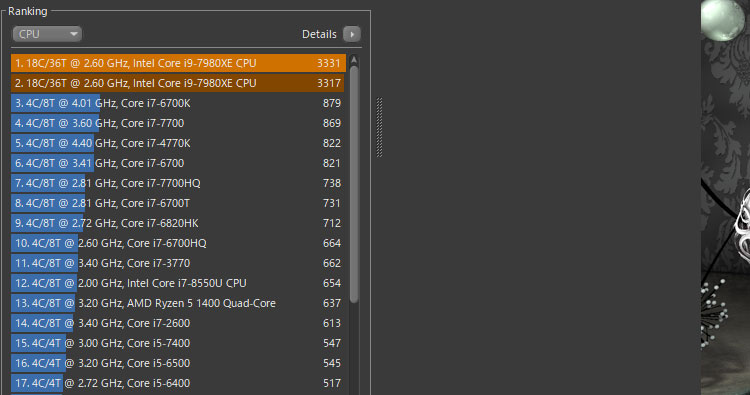This screenshot has height=395, width=750.
Task: Expand ranking Details arrow button
Action: [352, 34]
